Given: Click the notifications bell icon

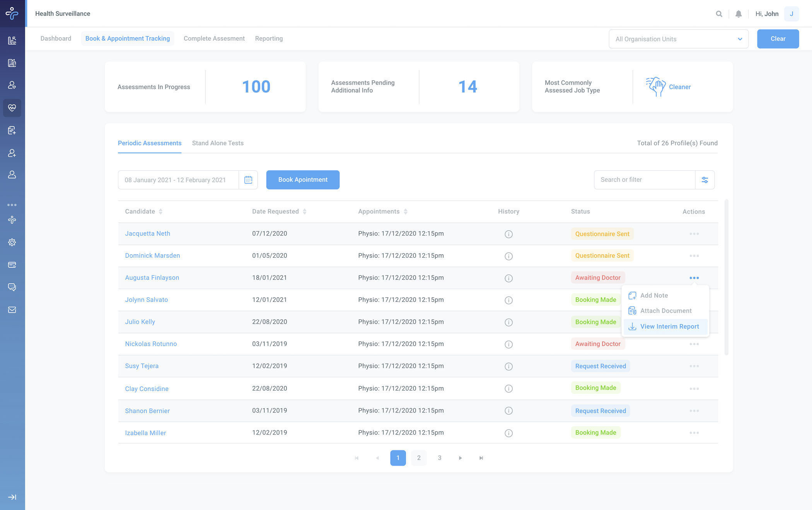Looking at the screenshot, I should 738,13.
